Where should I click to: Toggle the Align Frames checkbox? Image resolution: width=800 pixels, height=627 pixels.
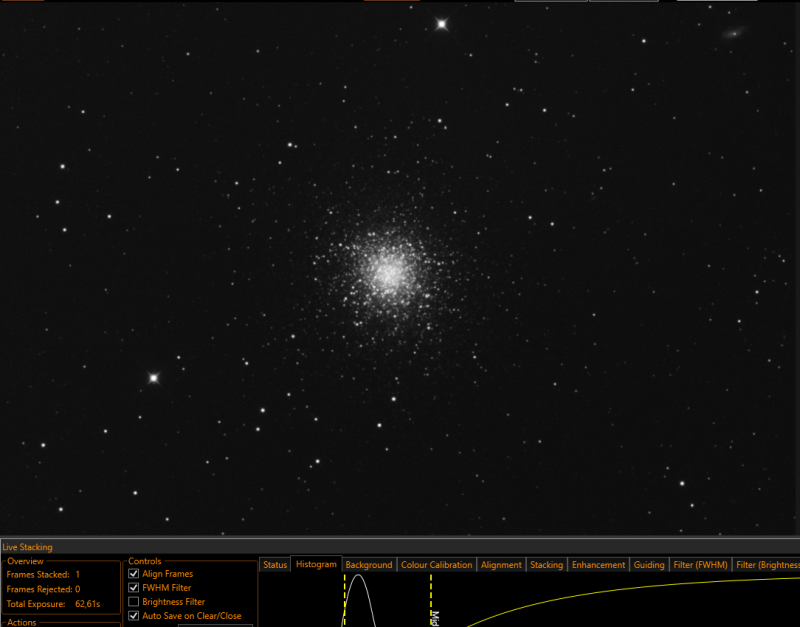tap(134, 573)
